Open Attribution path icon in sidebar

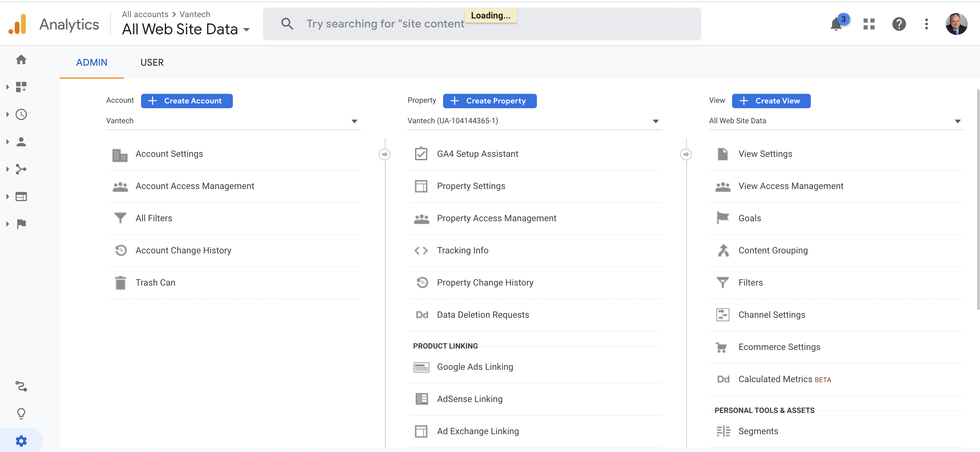point(21,386)
